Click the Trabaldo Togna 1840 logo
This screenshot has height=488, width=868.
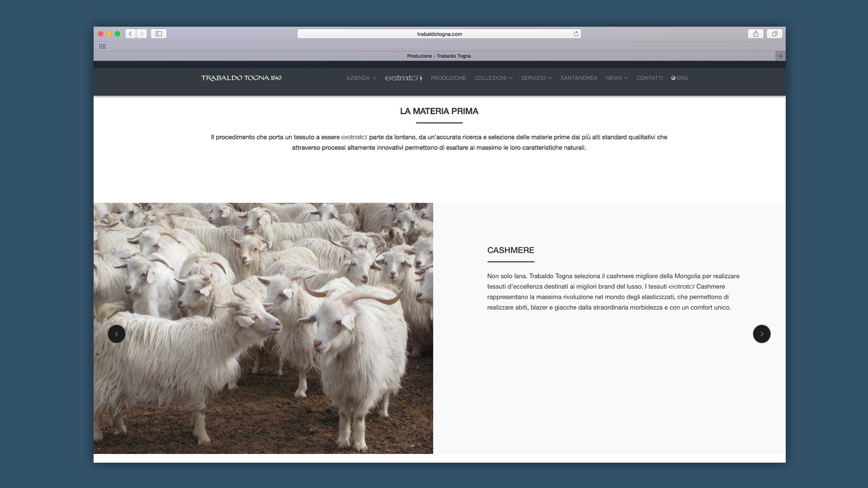coord(241,78)
